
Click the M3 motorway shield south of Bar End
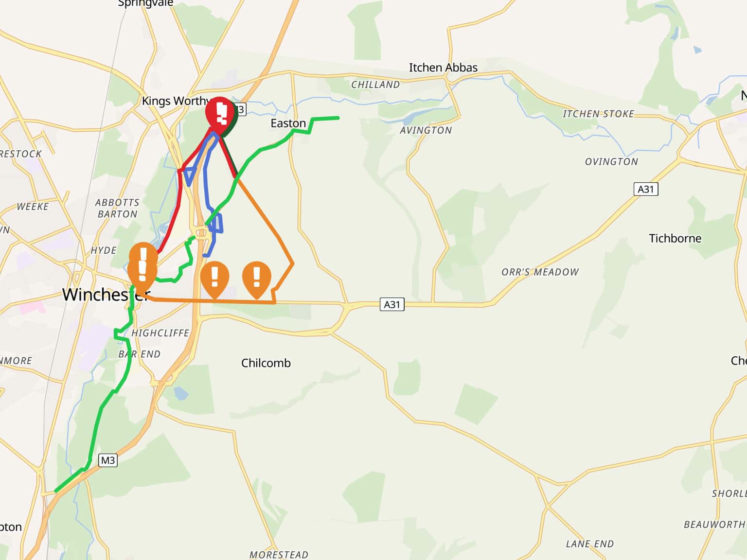(107, 460)
